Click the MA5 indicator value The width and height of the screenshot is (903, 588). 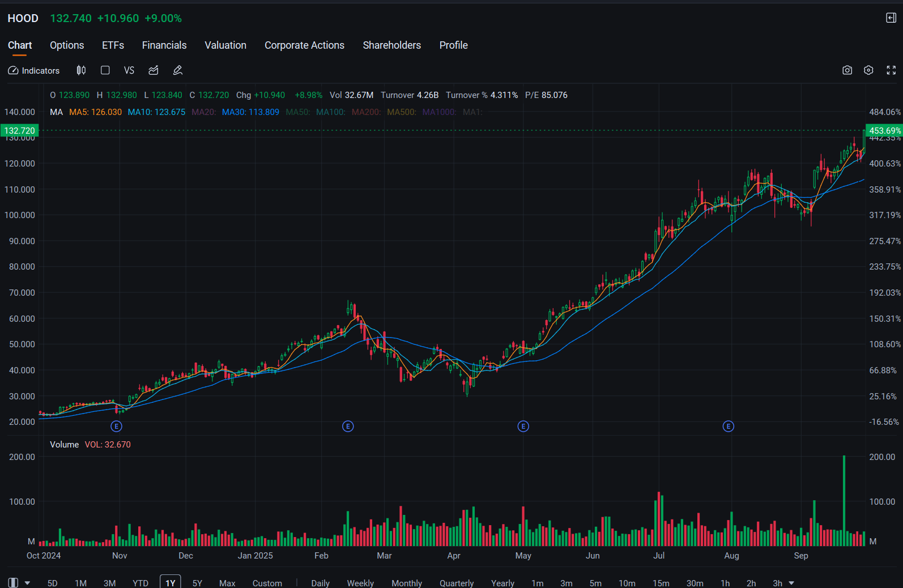pyautogui.click(x=95, y=112)
